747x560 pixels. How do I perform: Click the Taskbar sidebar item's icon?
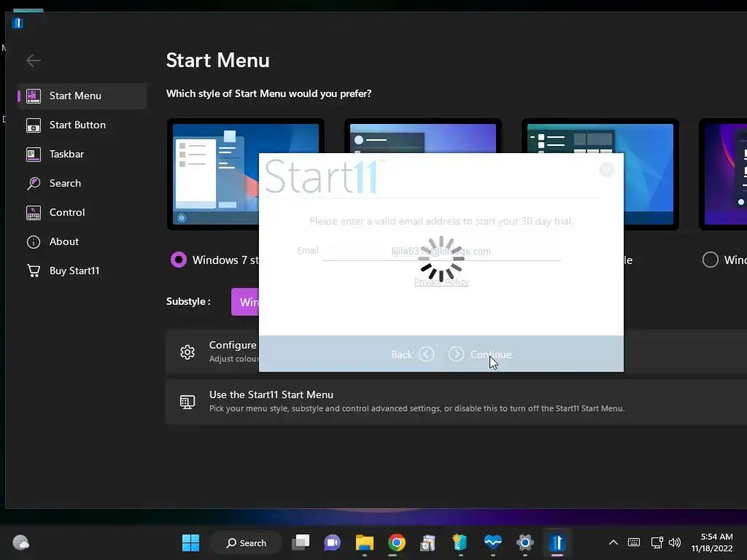point(34,155)
